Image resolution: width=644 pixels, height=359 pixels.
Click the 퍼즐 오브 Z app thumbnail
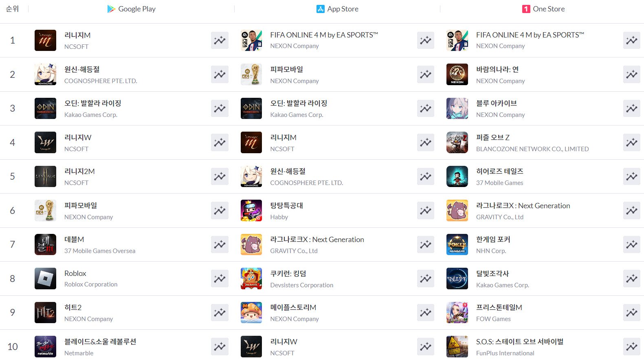tap(457, 143)
